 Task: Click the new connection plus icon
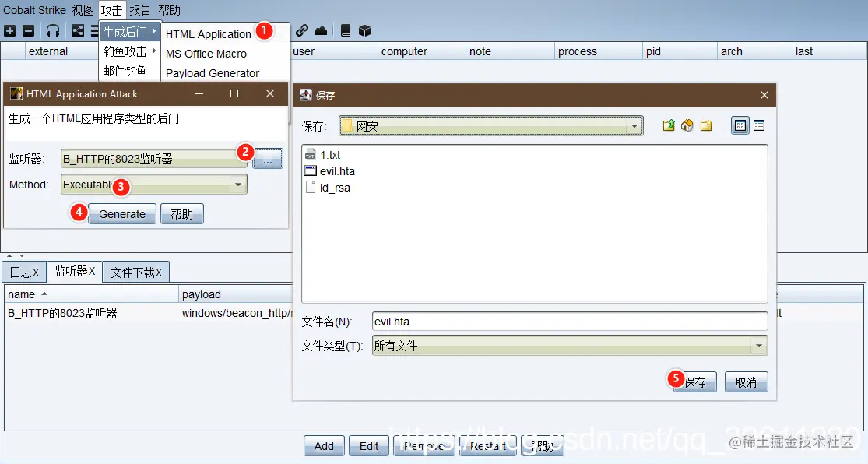click(10, 30)
